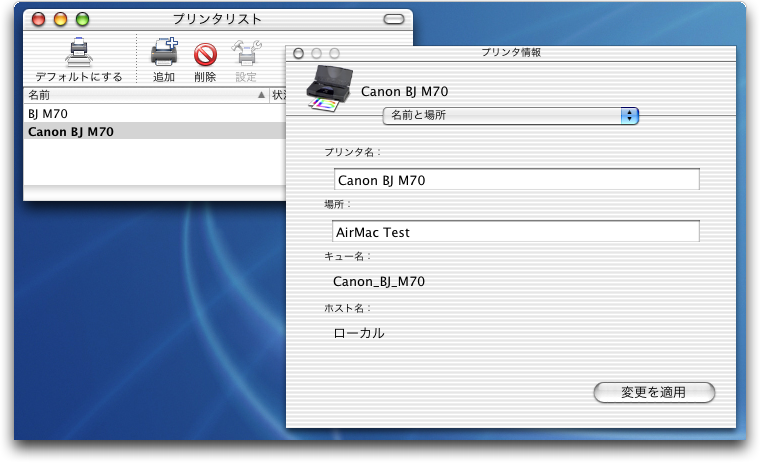The height and width of the screenshot is (463, 760).
Task: Zoom the プリンタリスト window with green button
Action: point(82,19)
